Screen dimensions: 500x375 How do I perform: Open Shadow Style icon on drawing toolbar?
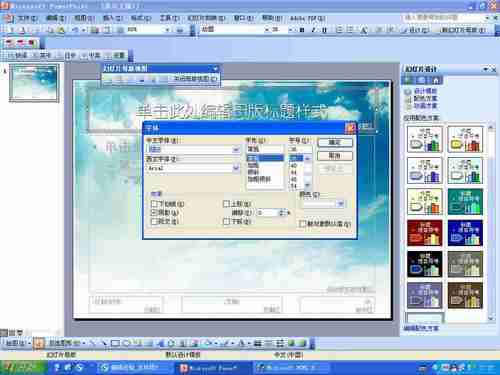coord(291,343)
